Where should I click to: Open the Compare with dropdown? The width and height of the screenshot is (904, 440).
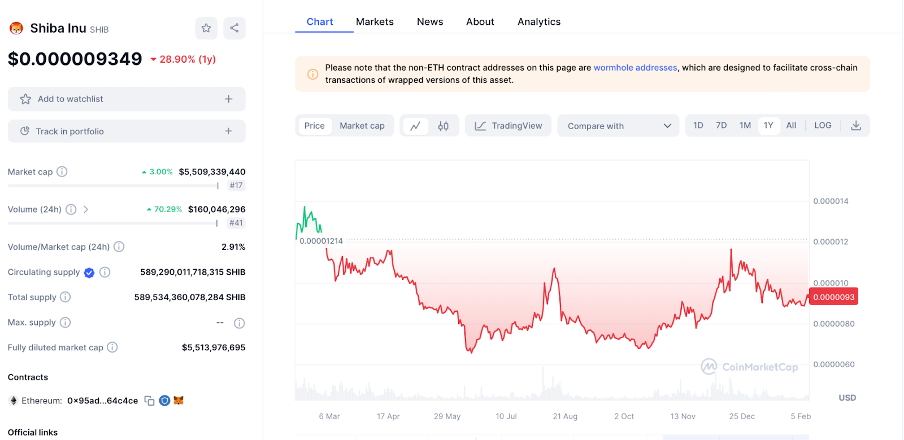pos(618,126)
